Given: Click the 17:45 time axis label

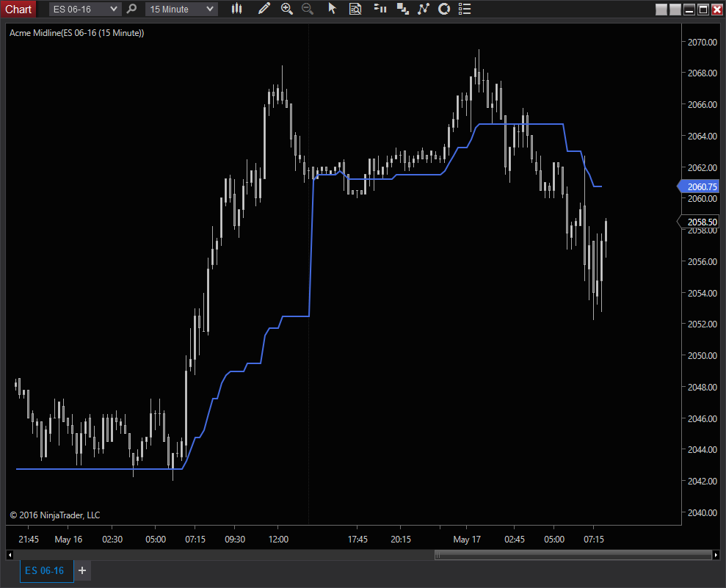Looking at the screenshot, I should 357,540.
